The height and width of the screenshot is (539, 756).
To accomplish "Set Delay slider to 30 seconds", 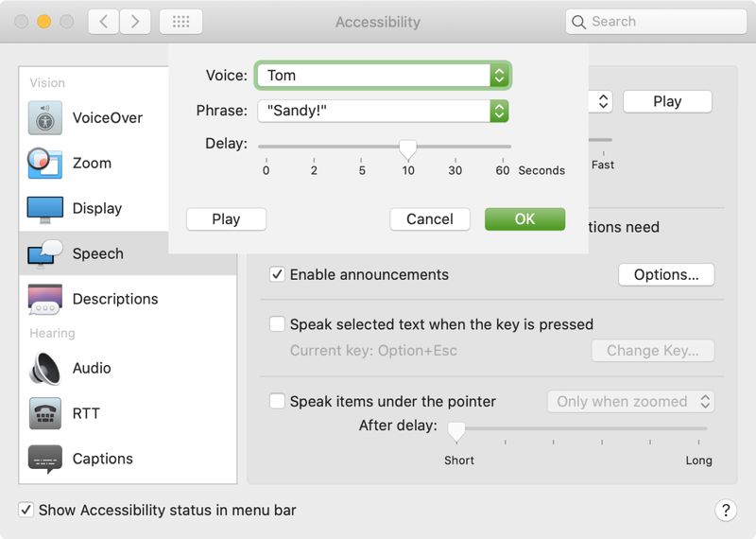I will [455, 147].
